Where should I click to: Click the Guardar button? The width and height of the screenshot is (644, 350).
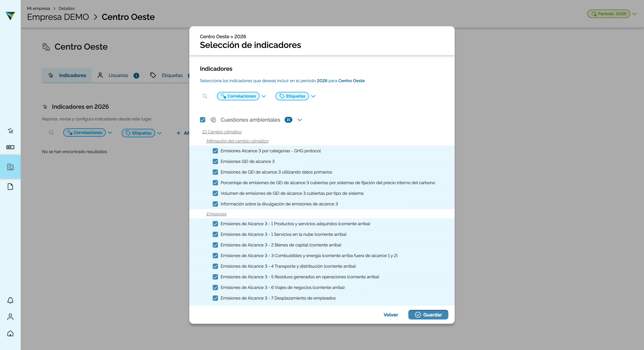pyautogui.click(x=428, y=315)
